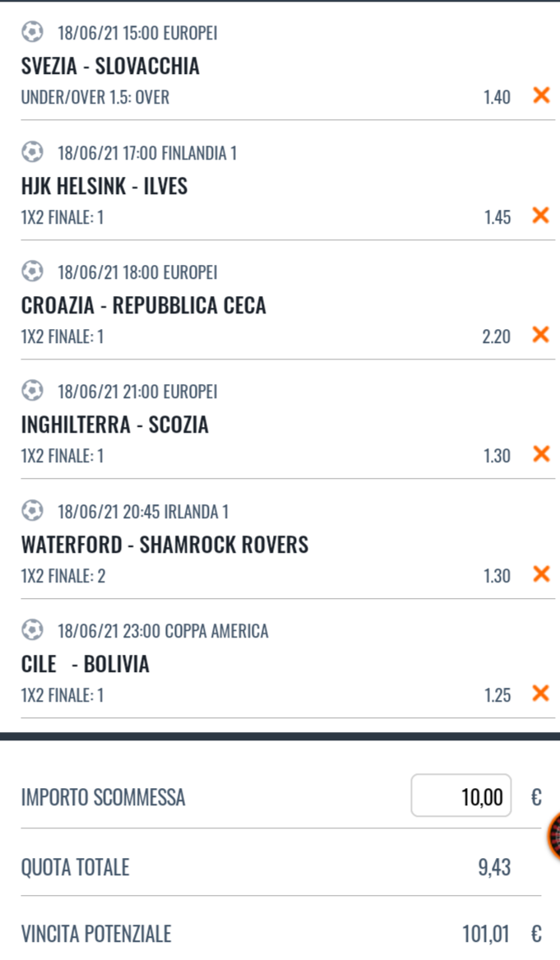
Task: Remove the Cile - Bolivia bet
Action: (x=541, y=693)
